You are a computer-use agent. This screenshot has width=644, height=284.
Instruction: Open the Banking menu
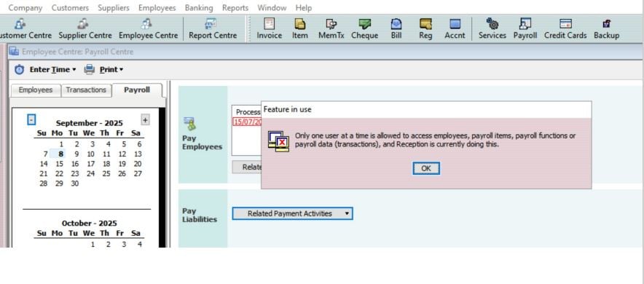point(199,8)
